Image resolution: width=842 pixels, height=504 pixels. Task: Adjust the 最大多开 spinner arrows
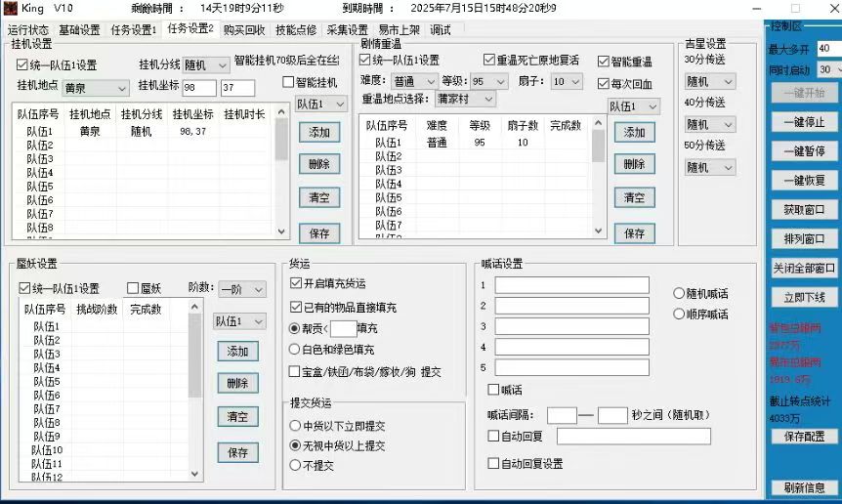click(836, 48)
